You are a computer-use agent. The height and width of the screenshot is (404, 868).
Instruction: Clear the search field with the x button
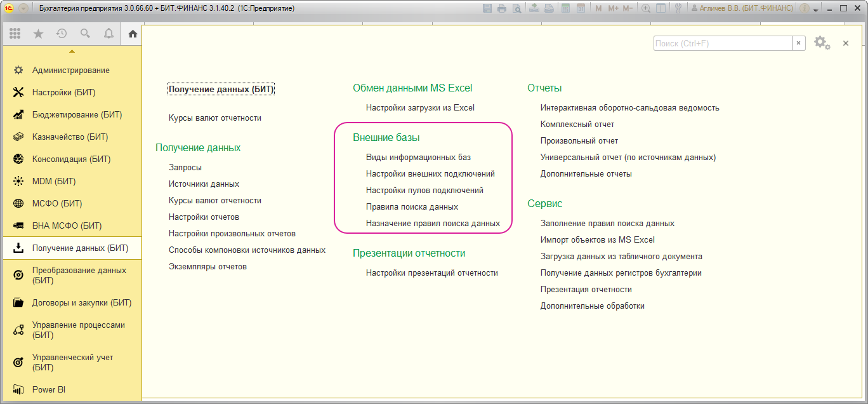799,43
